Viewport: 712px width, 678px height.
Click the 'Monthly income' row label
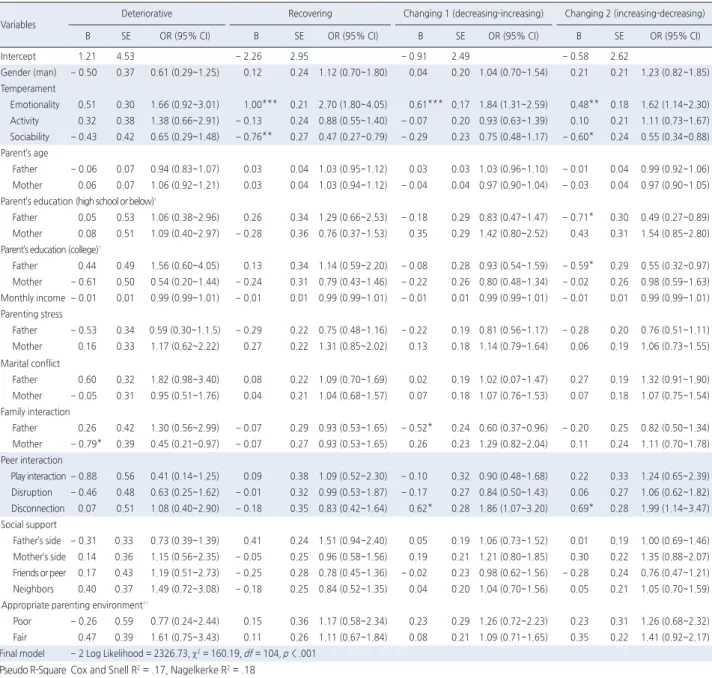[33, 298]
